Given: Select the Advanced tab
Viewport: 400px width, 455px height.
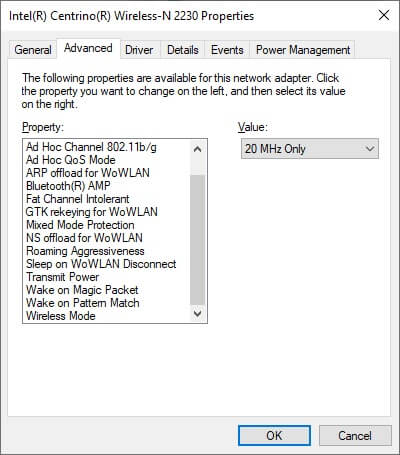Looking at the screenshot, I should click(x=88, y=49).
